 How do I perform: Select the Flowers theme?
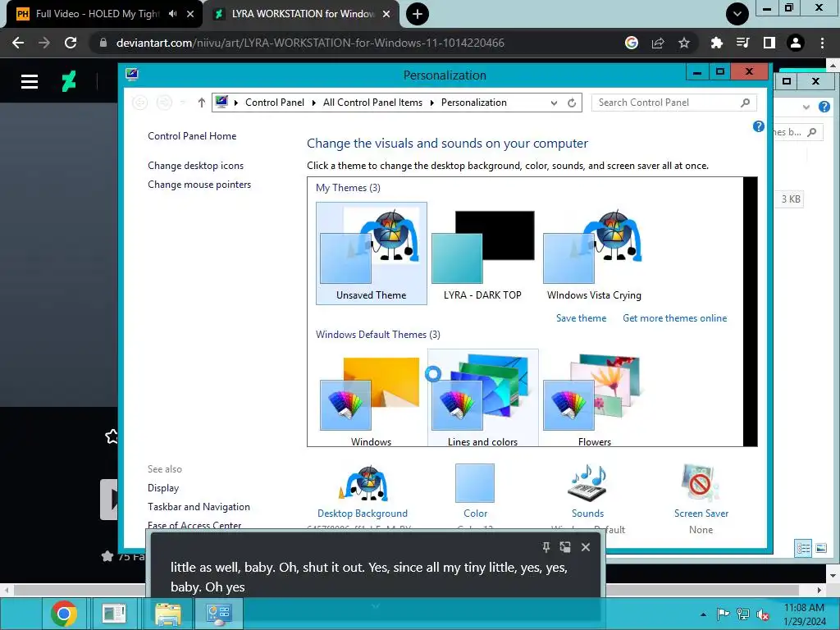594,398
